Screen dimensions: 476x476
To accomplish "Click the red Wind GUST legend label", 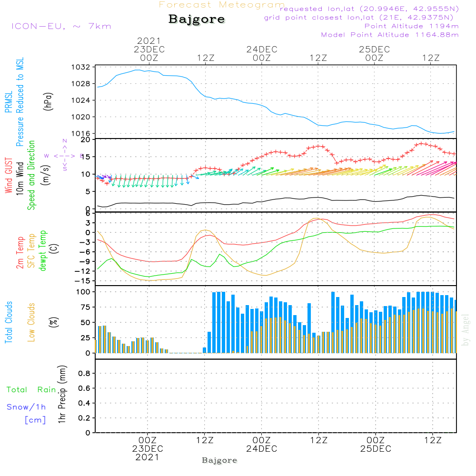I will [9, 175].
